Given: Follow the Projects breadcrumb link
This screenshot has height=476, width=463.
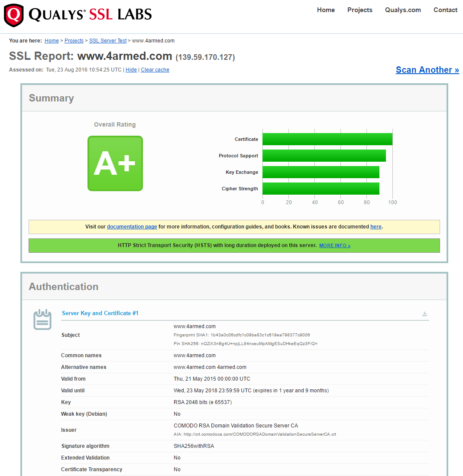Looking at the screenshot, I should coord(74,41).
